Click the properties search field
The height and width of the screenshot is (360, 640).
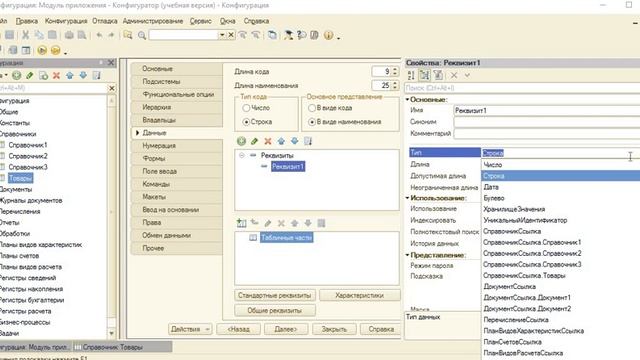(522, 88)
